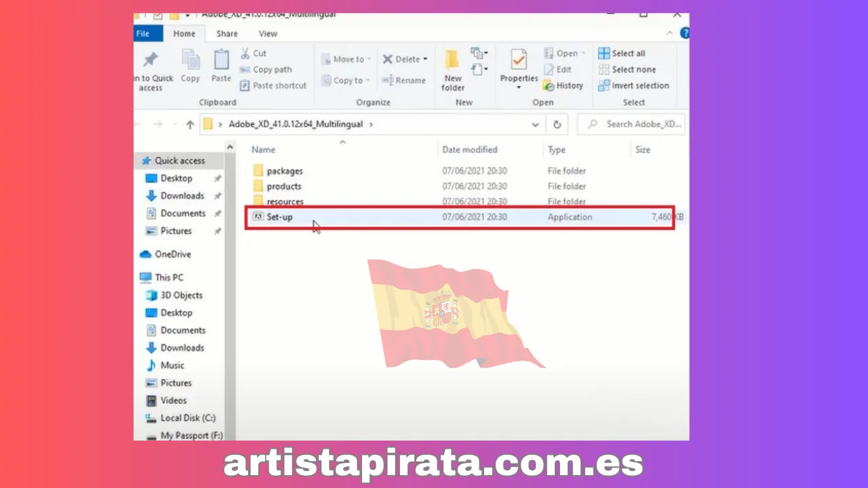Sort by Date modified column header
This screenshot has width=868, height=488.
(x=470, y=150)
